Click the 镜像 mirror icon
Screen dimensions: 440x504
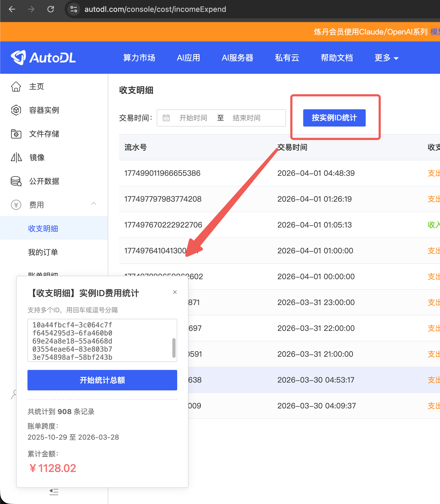click(x=16, y=157)
